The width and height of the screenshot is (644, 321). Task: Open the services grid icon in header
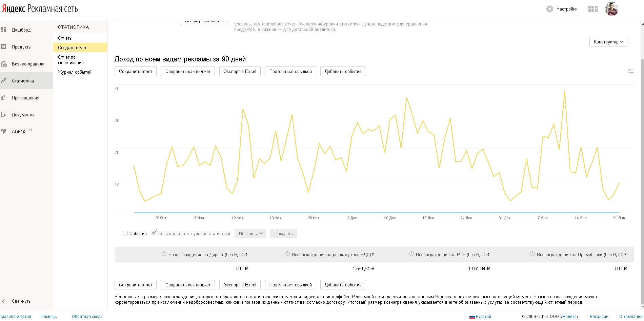593,9
